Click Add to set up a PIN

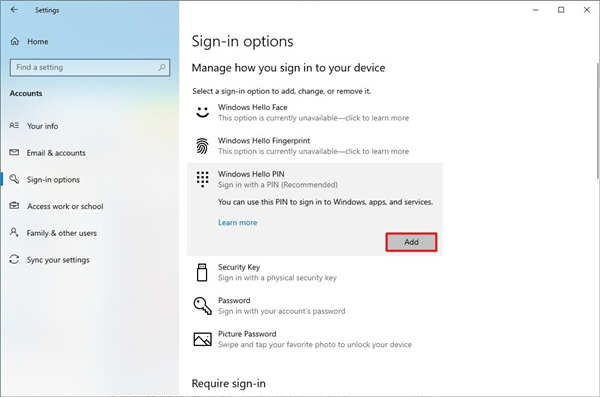[x=411, y=242]
